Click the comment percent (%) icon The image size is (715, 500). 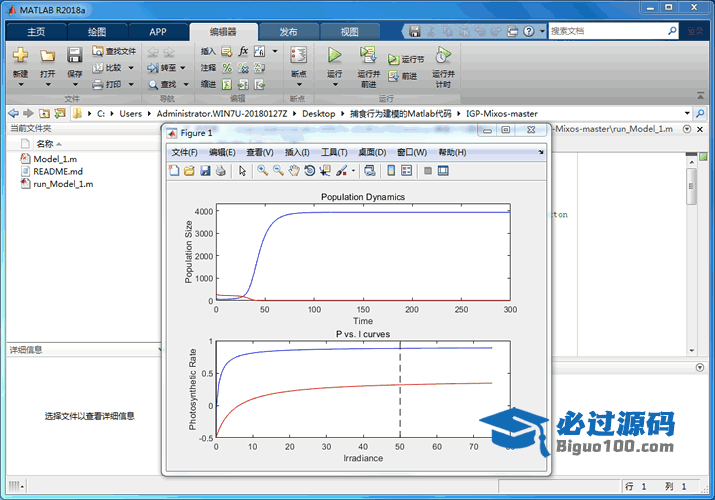click(x=227, y=68)
